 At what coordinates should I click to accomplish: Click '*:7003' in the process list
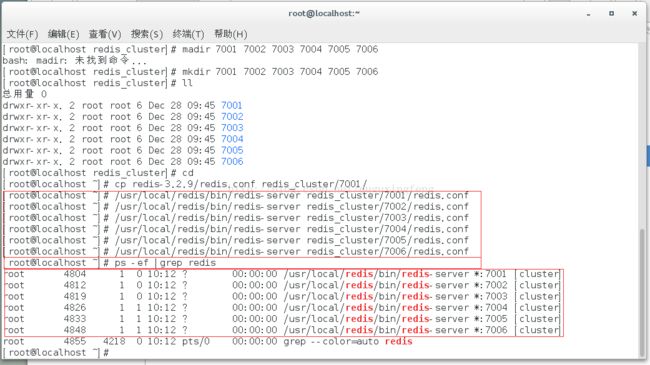click(491, 297)
